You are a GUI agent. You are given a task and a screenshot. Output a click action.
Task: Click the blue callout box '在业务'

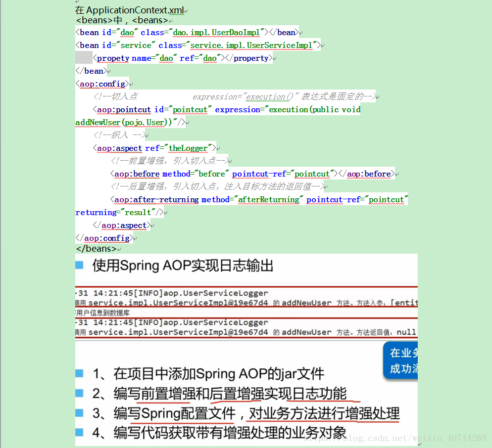[x=400, y=360]
